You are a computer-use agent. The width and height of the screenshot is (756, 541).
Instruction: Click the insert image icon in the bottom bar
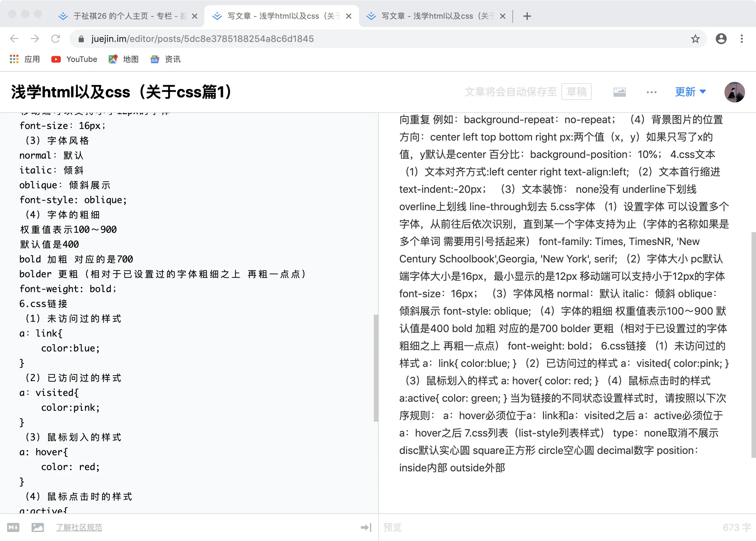[38, 527]
